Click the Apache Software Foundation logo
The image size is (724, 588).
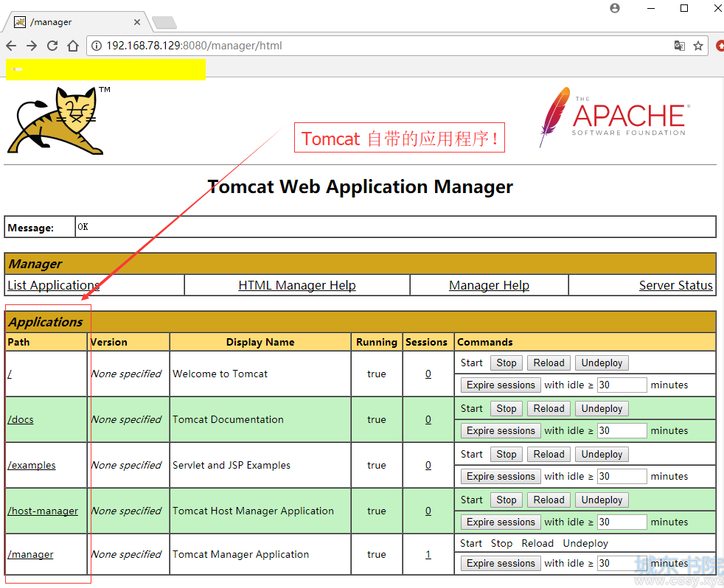tap(615, 116)
